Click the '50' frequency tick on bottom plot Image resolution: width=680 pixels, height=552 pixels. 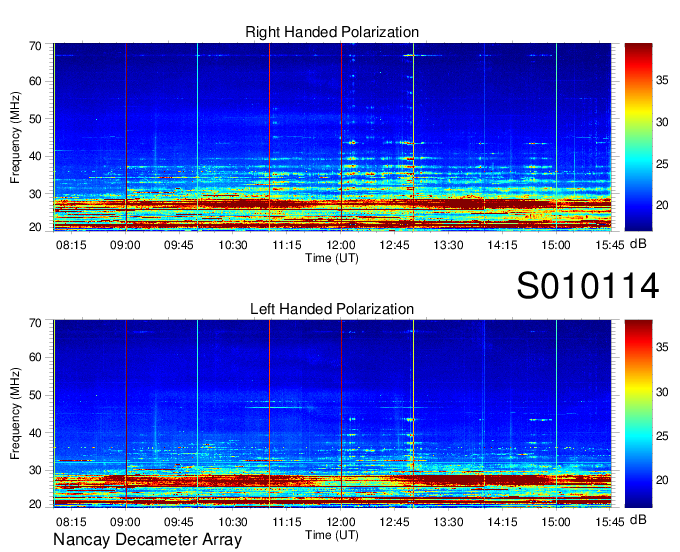pyautogui.click(x=35, y=395)
